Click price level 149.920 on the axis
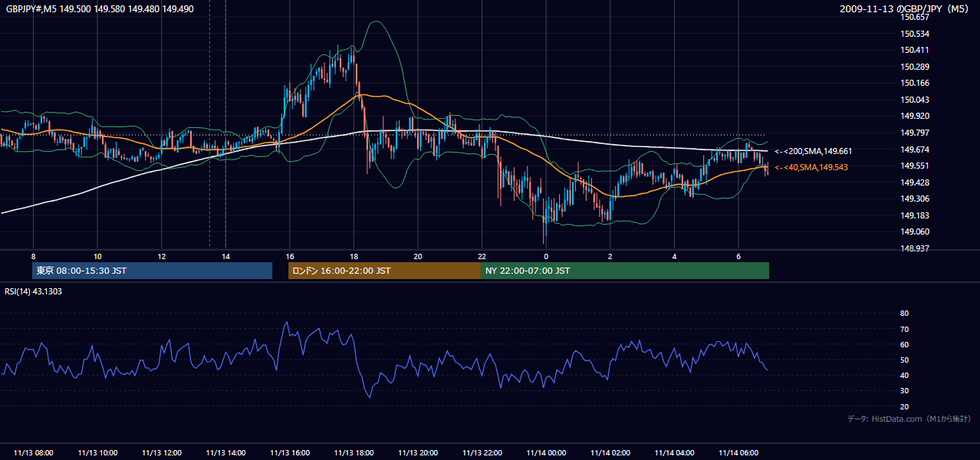980x460 pixels. click(914, 117)
